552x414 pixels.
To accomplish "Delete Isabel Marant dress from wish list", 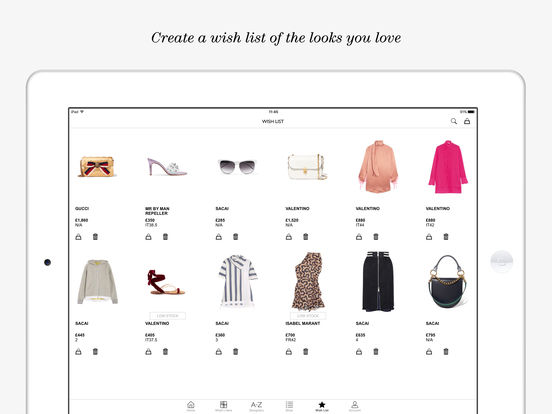I will pos(306,351).
